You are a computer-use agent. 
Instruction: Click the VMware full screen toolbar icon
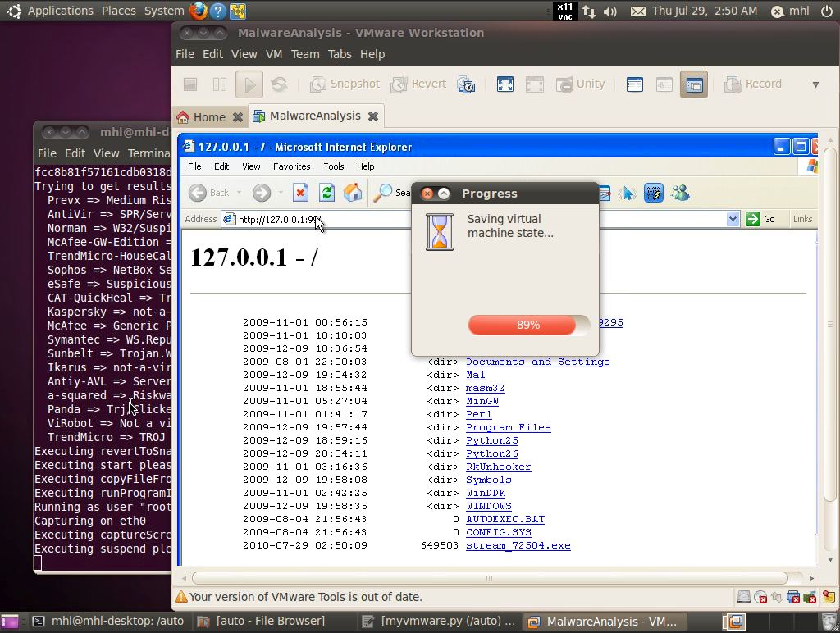505,84
